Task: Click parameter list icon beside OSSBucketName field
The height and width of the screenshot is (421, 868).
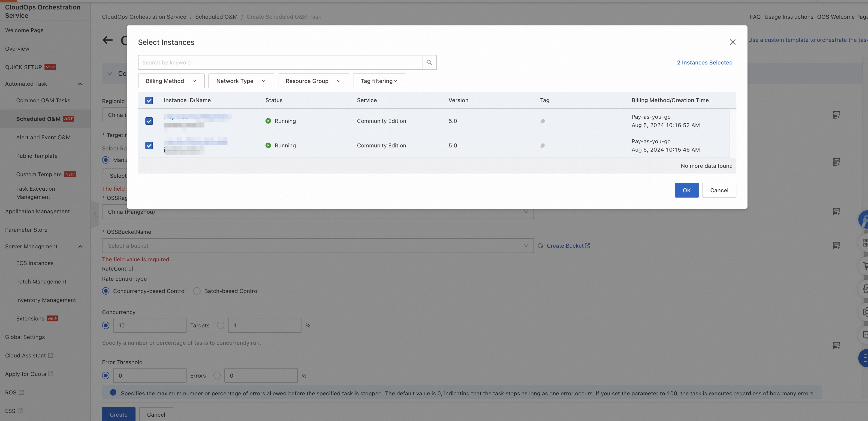Action: 836,246
